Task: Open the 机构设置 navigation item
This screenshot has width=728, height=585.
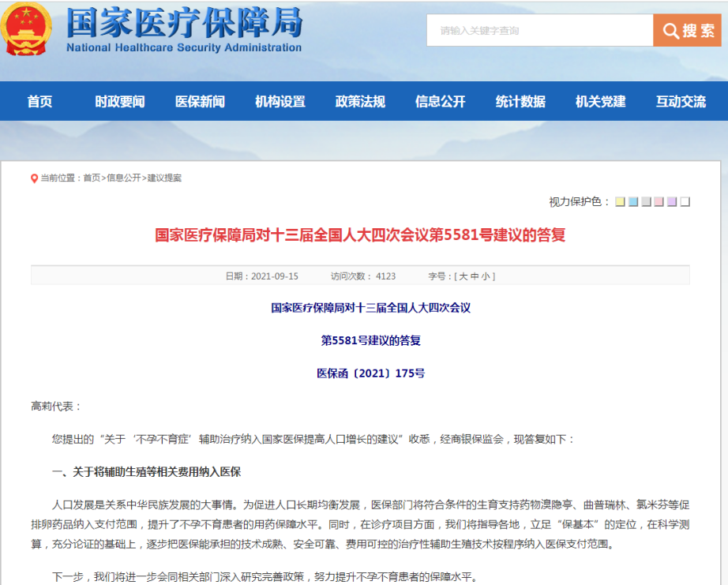Action: (x=280, y=101)
